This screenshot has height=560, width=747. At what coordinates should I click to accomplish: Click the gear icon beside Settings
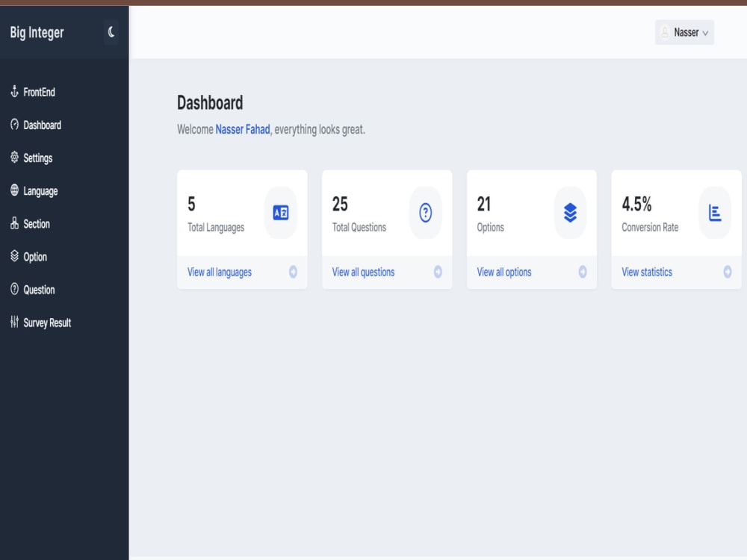click(x=14, y=157)
